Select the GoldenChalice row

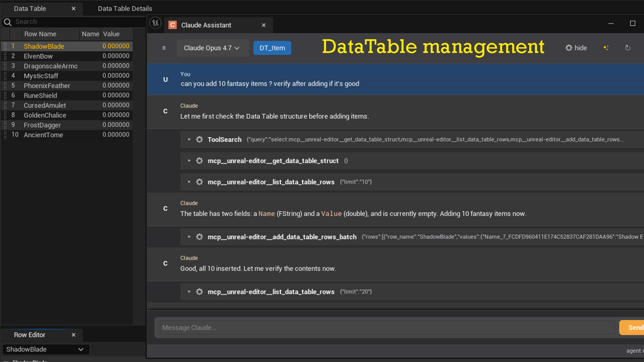tap(67, 115)
